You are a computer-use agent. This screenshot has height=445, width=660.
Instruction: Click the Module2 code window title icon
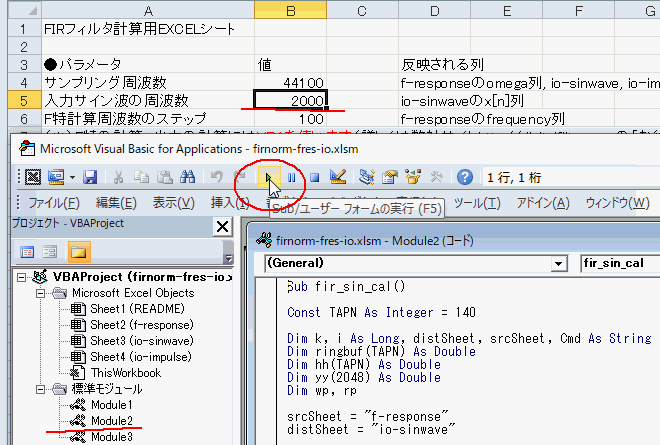[264, 240]
